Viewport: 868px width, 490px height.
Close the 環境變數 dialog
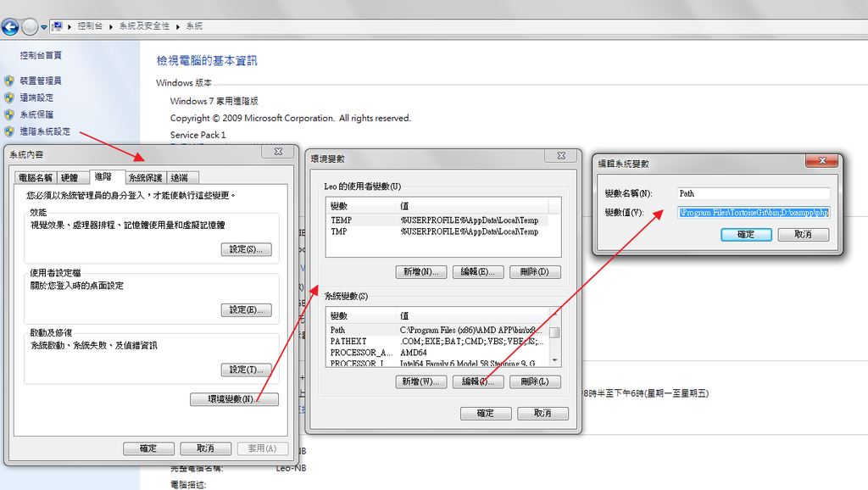(561, 156)
